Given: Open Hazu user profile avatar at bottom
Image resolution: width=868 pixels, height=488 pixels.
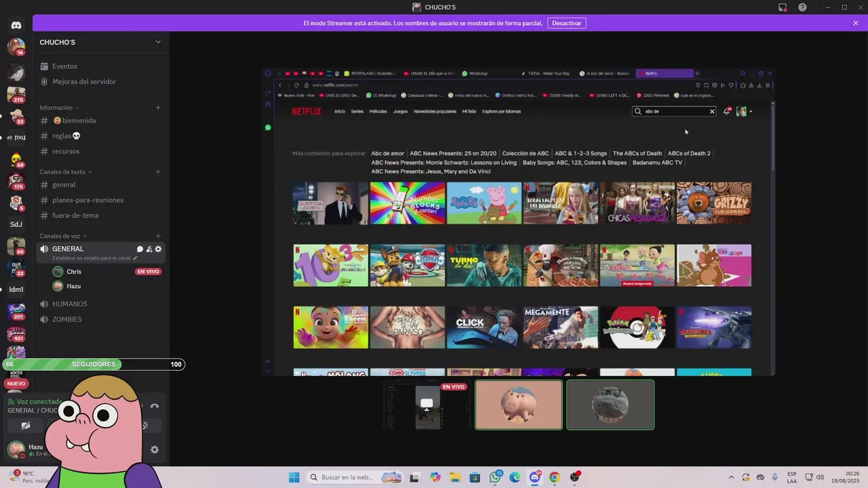Looking at the screenshot, I should pos(15,449).
